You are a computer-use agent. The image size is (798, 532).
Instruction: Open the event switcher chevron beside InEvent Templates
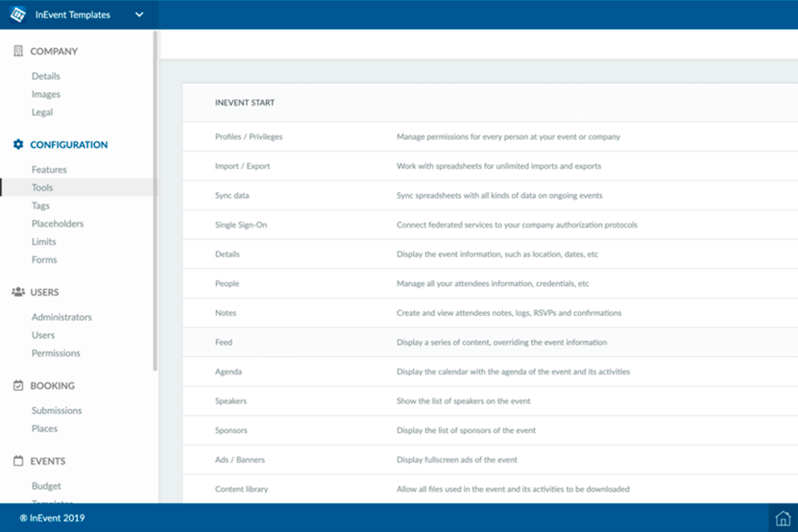click(139, 14)
